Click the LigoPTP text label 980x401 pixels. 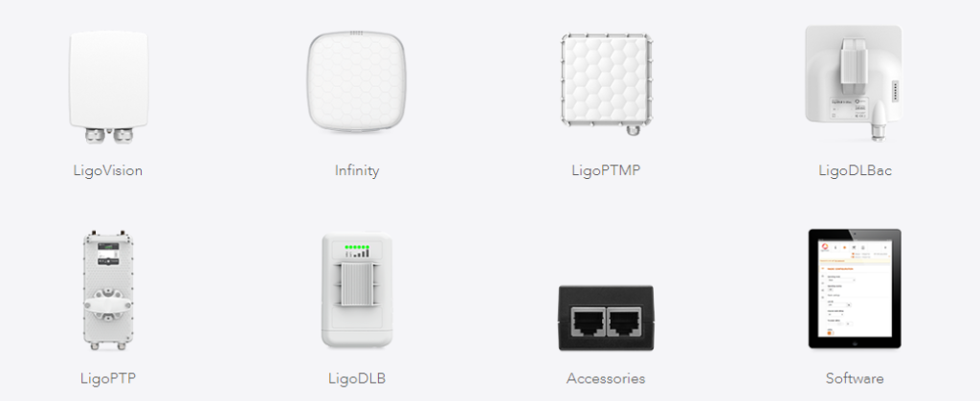coord(108,378)
